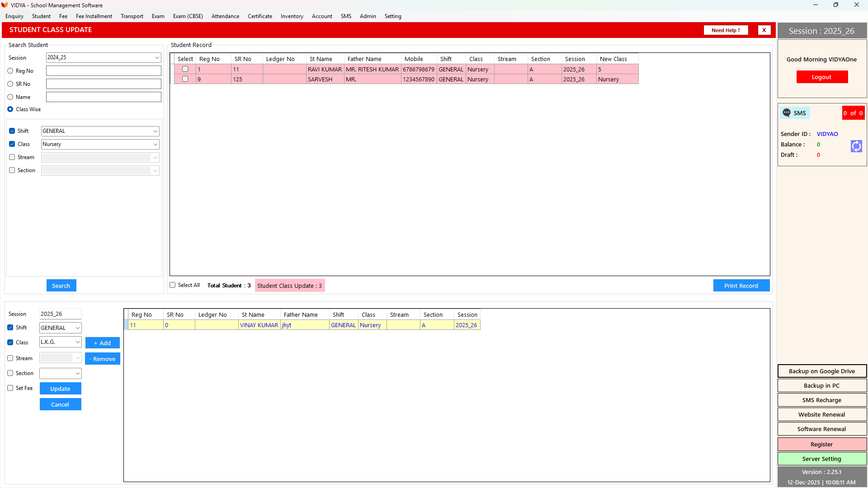Click the Website Renewal button
Image resolution: width=868 pixels, height=488 pixels.
(822, 414)
